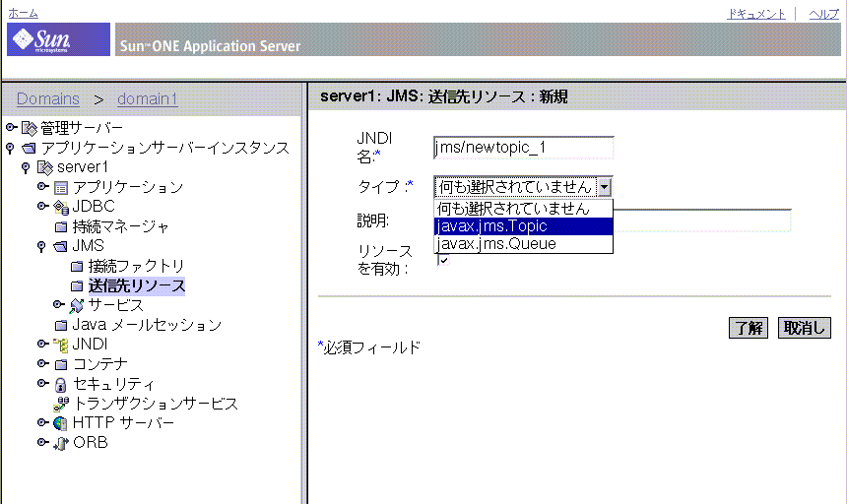
Task: Click the JMS open folder icon
Action: click(x=60, y=247)
